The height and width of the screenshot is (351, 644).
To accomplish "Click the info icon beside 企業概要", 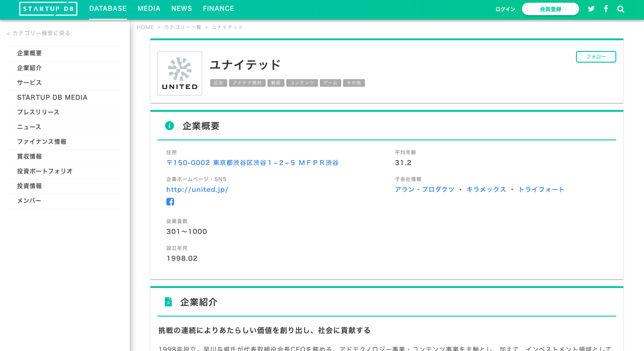I will tap(169, 126).
